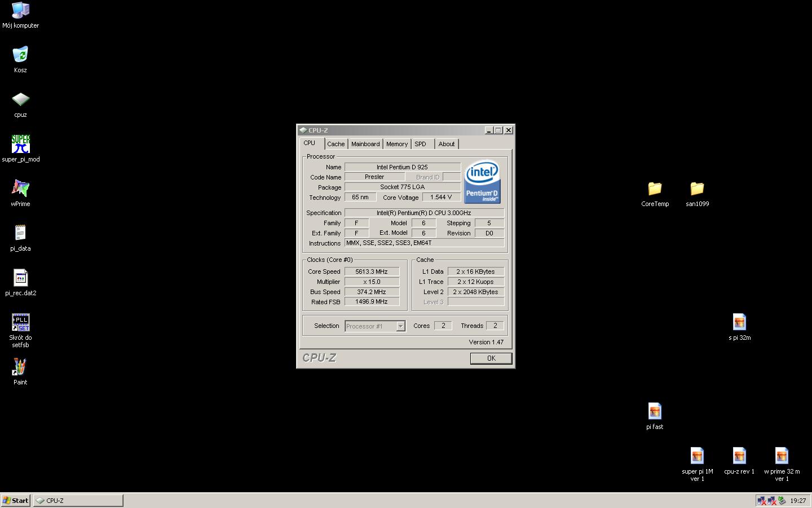
Task: Open the Mainboard tab
Action: 365,144
